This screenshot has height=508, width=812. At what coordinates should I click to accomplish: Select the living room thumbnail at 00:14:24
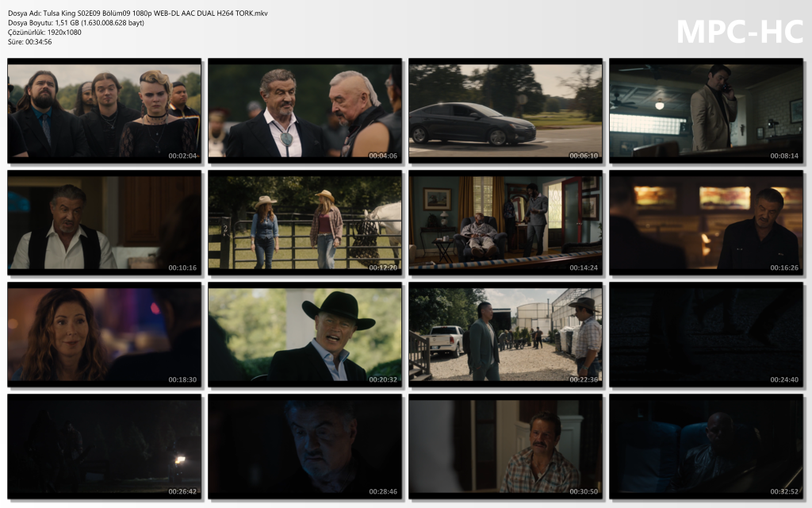505,222
